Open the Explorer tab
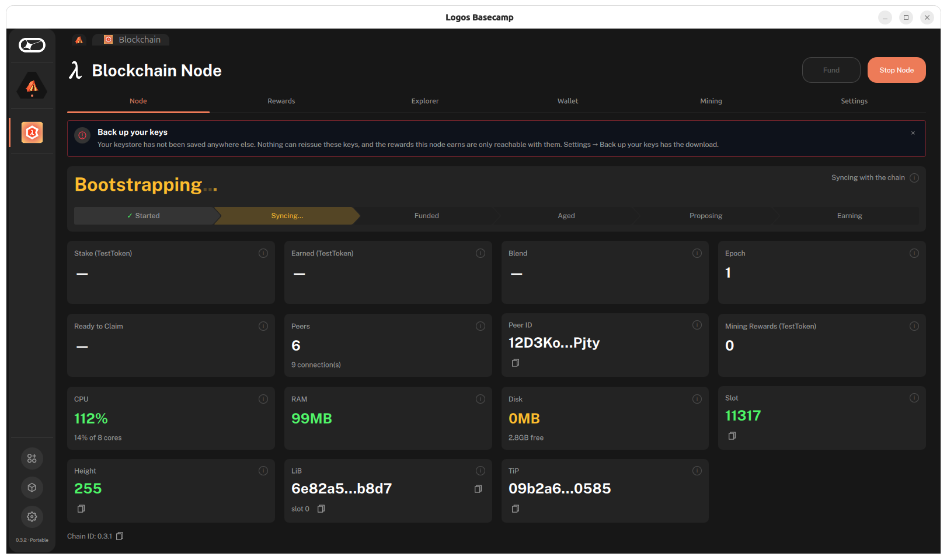Viewport: 947px width, 560px height. (425, 101)
